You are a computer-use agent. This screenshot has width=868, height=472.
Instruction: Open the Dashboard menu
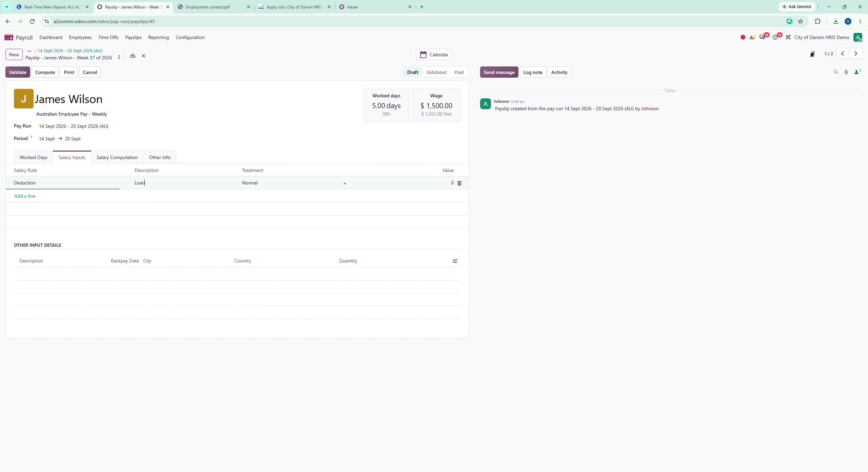tap(51, 37)
